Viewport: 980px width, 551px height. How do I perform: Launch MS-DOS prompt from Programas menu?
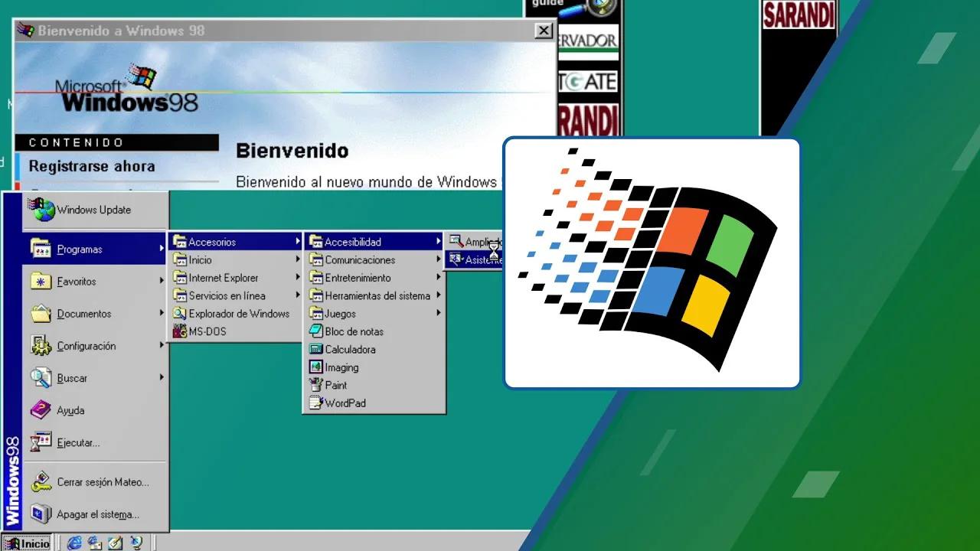(236, 331)
